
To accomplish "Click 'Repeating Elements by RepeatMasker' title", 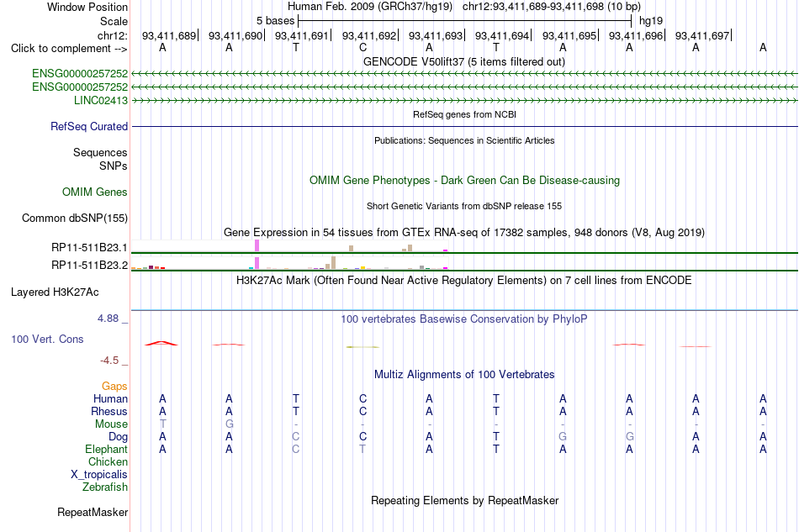I will click(464, 500).
